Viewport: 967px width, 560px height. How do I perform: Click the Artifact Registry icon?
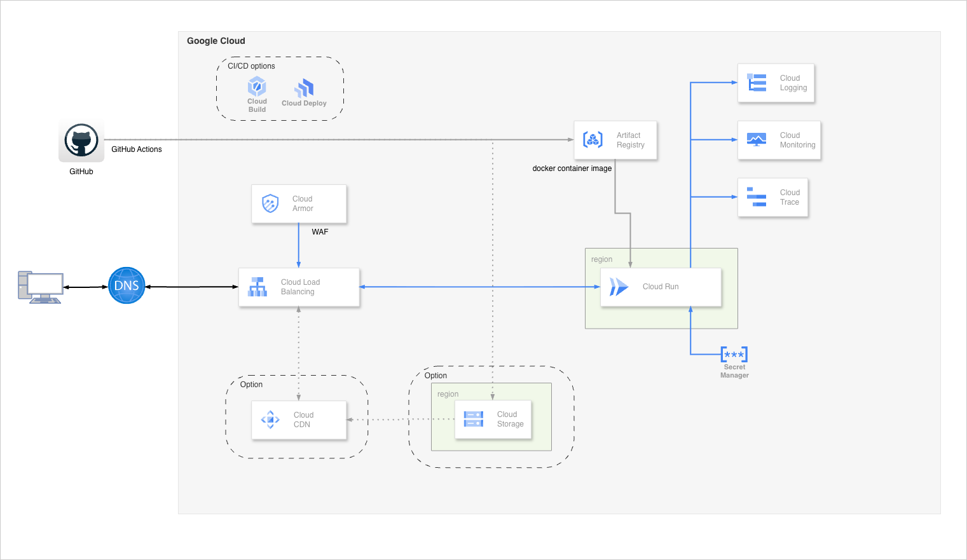click(593, 140)
